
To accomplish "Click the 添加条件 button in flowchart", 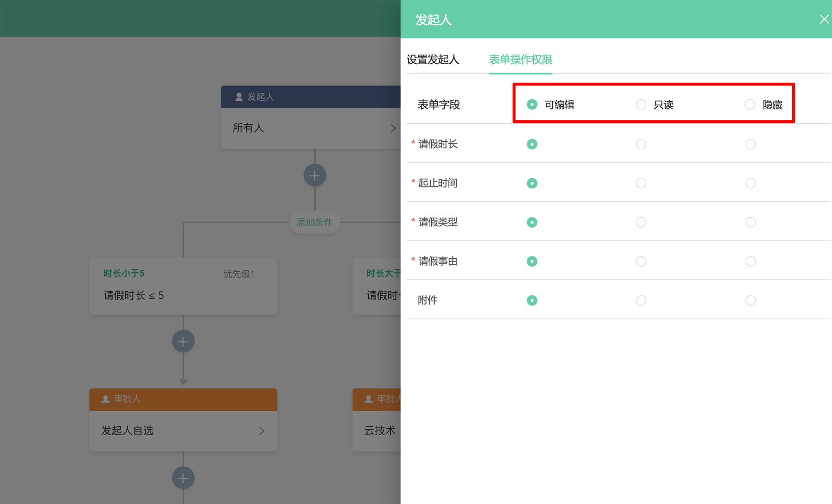I will coord(314,222).
